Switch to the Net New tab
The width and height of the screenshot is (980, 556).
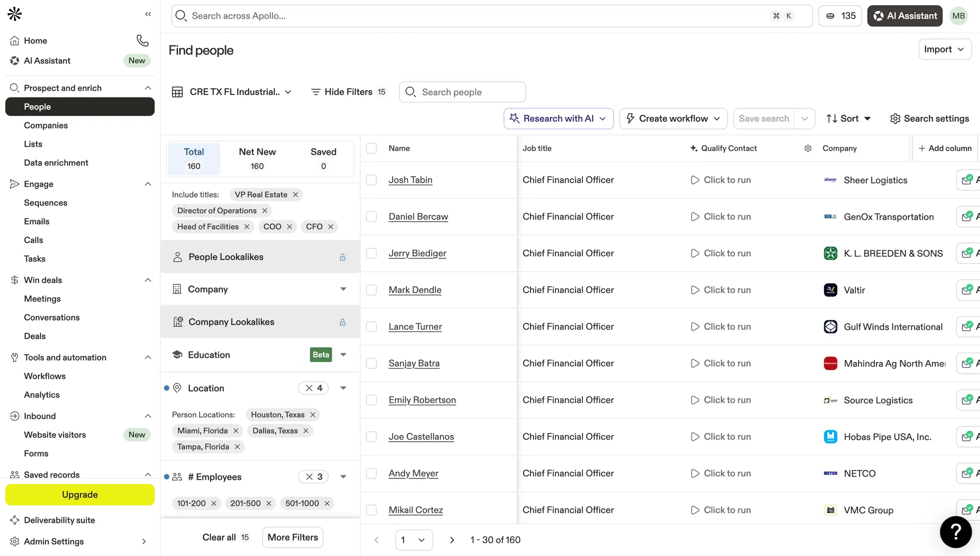[x=257, y=158]
